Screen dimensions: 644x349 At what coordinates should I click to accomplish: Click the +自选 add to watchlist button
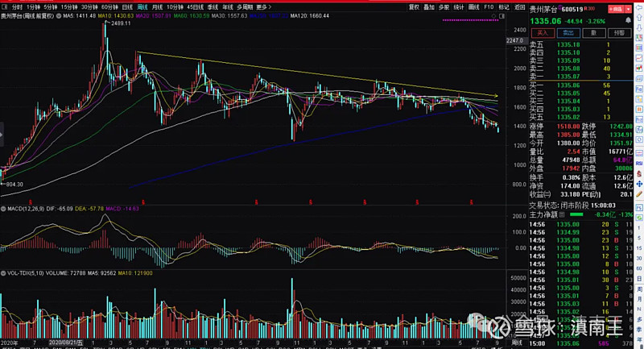coord(616,9)
